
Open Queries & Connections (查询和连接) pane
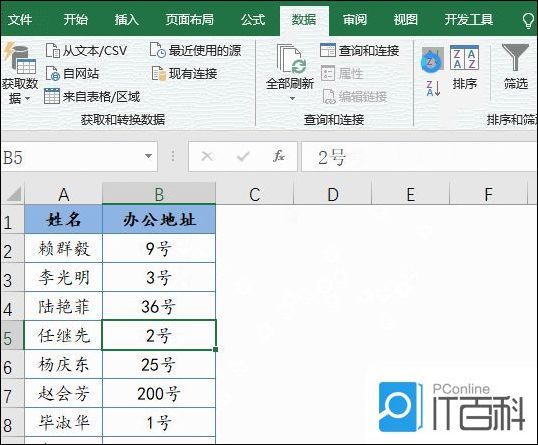point(360,51)
